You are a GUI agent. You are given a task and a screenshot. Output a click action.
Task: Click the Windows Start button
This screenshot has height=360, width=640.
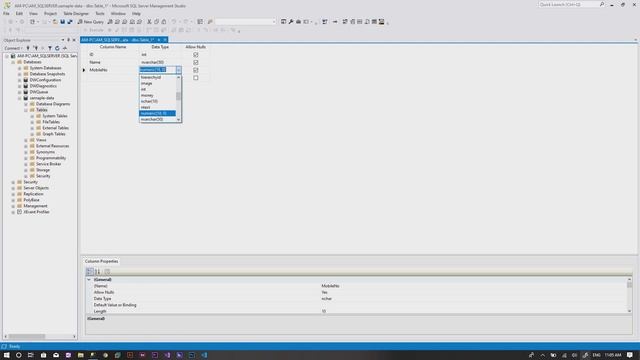click(x=6, y=355)
